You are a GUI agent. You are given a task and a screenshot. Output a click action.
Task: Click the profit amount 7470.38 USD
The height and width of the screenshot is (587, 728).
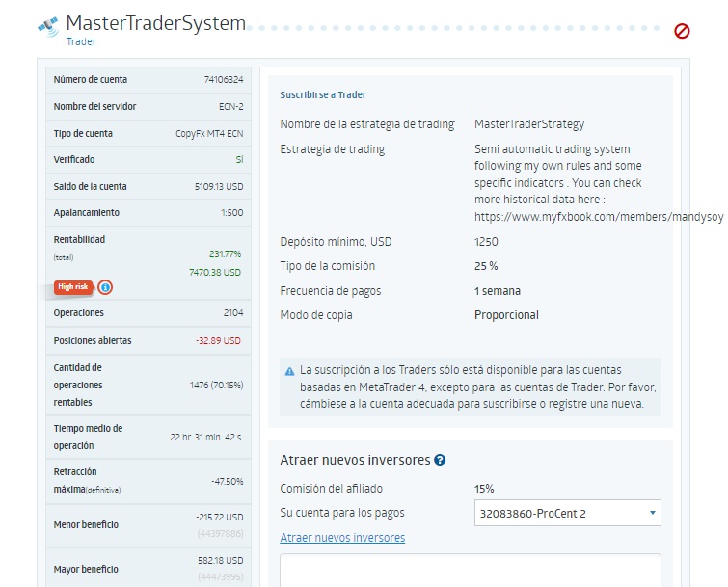coord(215,273)
